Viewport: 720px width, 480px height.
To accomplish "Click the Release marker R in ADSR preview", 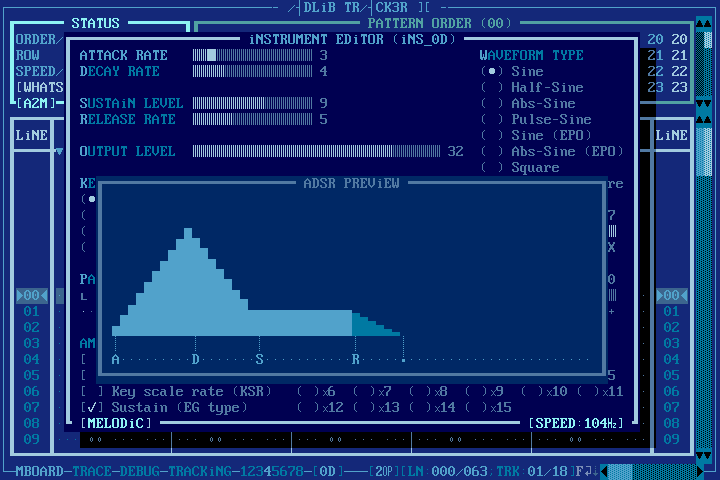I will click(355, 359).
